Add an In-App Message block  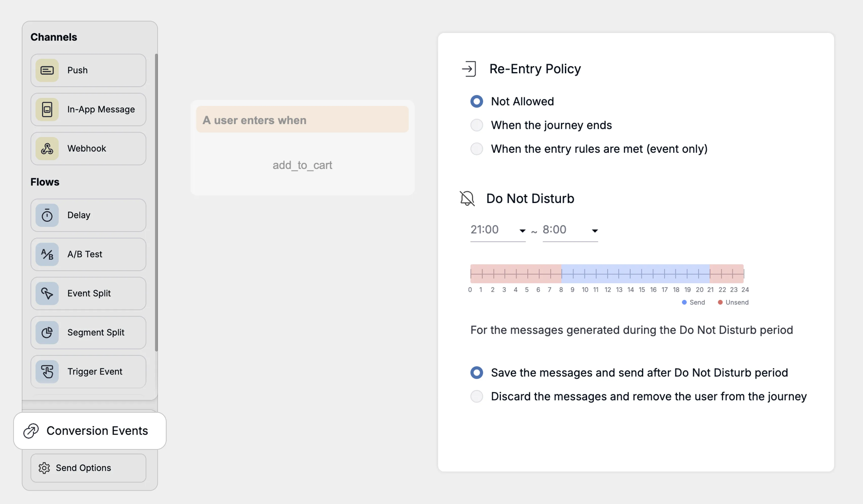click(88, 109)
